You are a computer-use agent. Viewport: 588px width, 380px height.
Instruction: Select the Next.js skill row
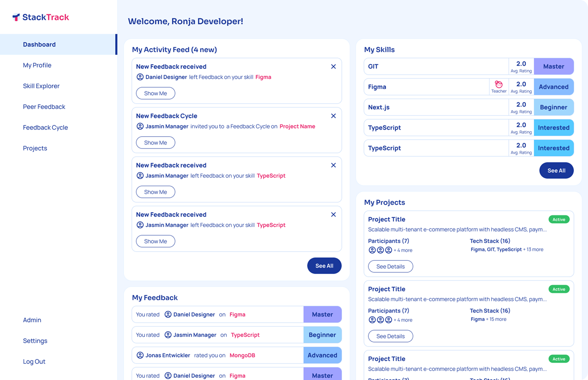[469, 107]
